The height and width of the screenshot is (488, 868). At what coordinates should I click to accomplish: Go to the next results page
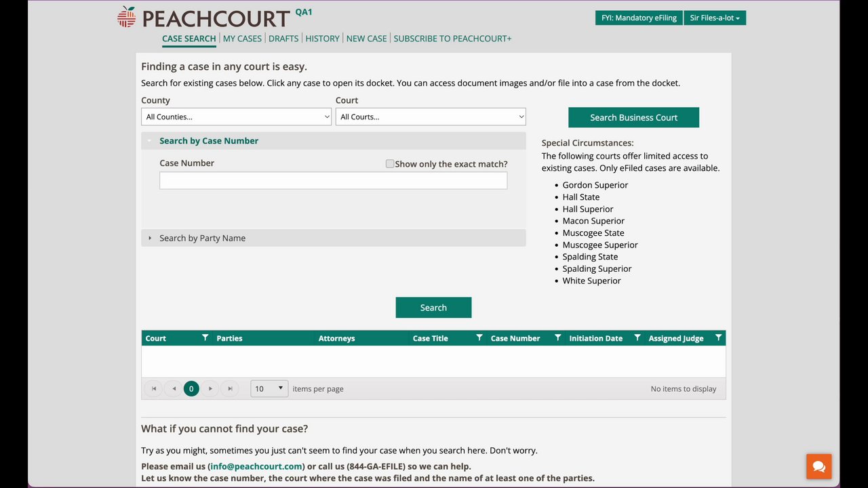coord(210,388)
